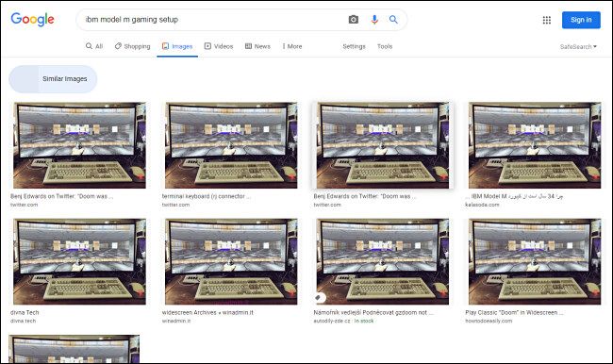This screenshot has height=364, width=613.
Task: Select the Images tab
Action: [x=177, y=46]
